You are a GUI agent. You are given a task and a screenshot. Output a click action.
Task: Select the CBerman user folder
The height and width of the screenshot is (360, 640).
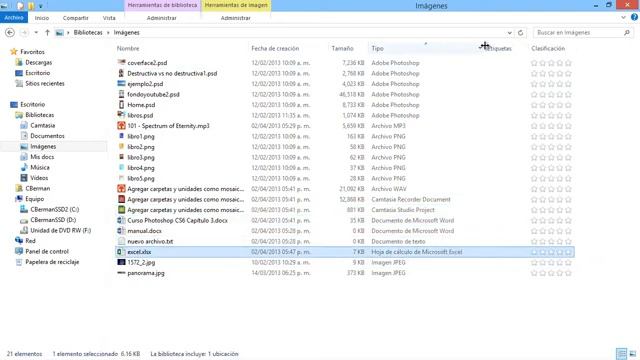[x=38, y=188]
